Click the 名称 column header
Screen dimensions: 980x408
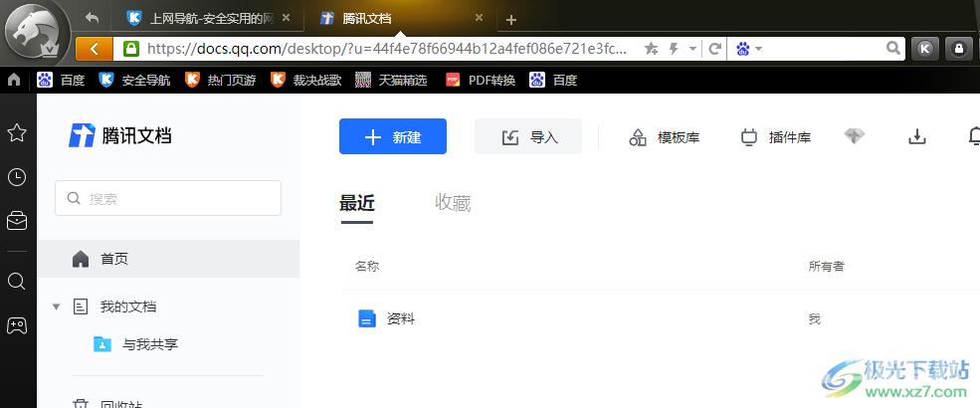coord(367,266)
